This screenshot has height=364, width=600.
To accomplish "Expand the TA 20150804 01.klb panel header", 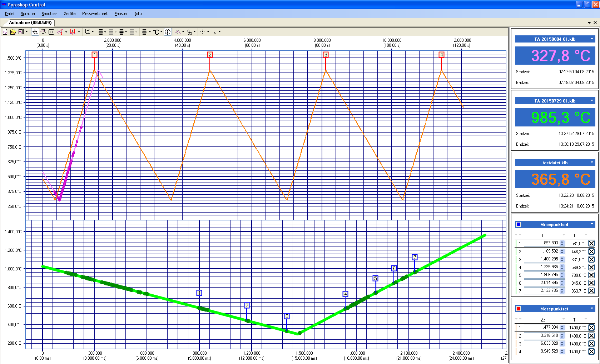I will [555, 39].
